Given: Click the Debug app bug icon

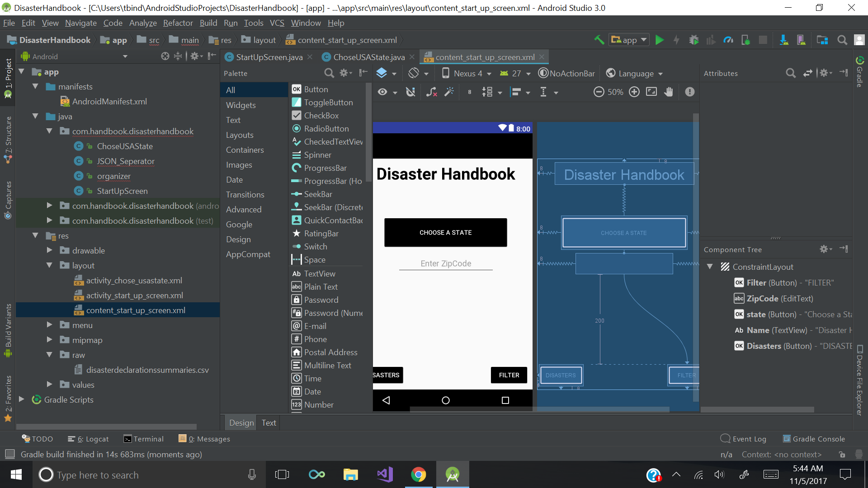Looking at the screenshot, I should (693, 40).
